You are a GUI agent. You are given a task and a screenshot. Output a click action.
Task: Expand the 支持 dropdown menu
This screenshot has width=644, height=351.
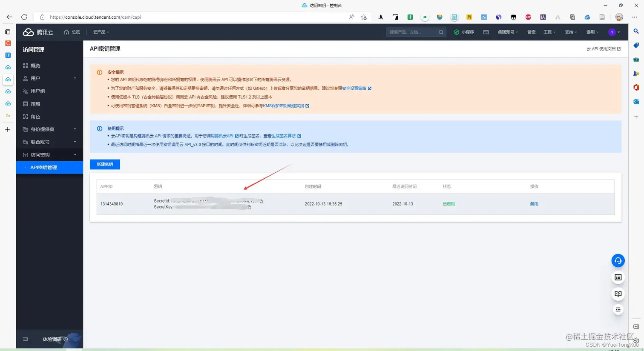[571, 32]
